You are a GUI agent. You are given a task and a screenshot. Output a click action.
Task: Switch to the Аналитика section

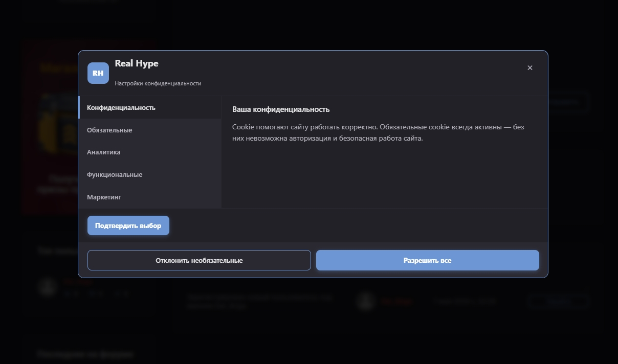(x=150, y=152)
